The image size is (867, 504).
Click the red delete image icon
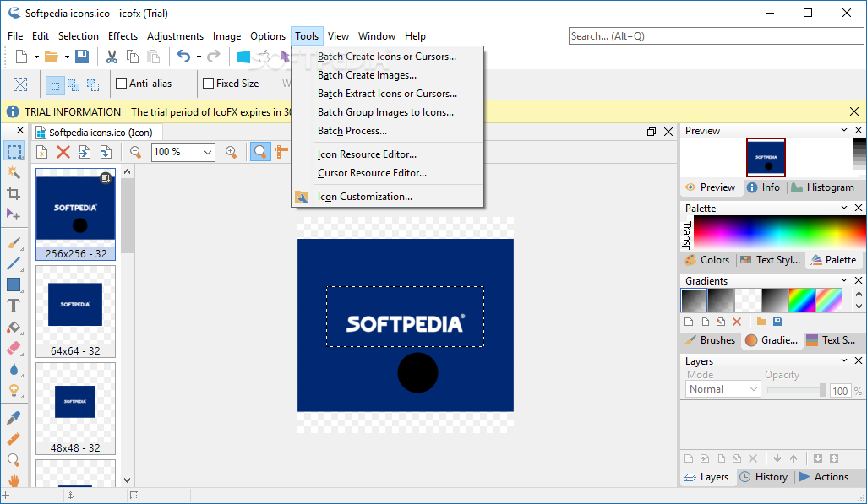coord(63,152)
